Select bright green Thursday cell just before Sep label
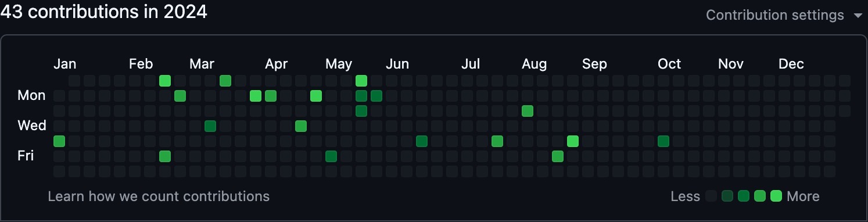Image resolution: width=868 pixels, height=222 pixels. 573,141
